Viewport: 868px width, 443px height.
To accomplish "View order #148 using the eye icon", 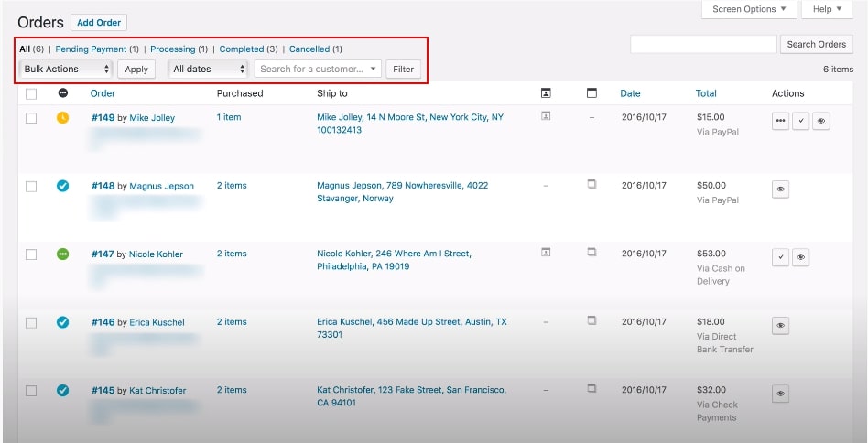I will click(780, 189).
